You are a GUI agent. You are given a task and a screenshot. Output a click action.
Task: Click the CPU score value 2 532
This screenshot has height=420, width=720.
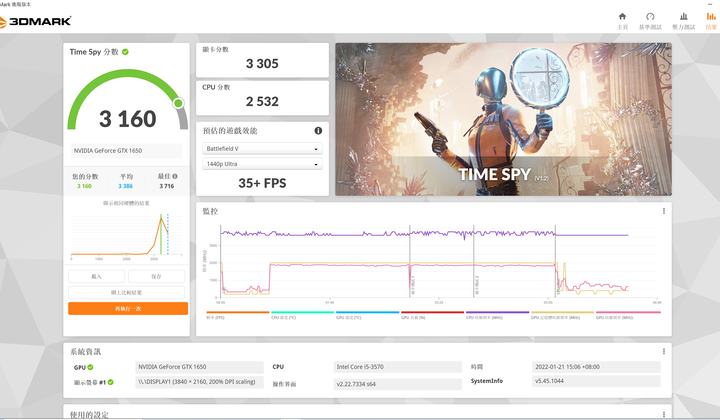262,101
